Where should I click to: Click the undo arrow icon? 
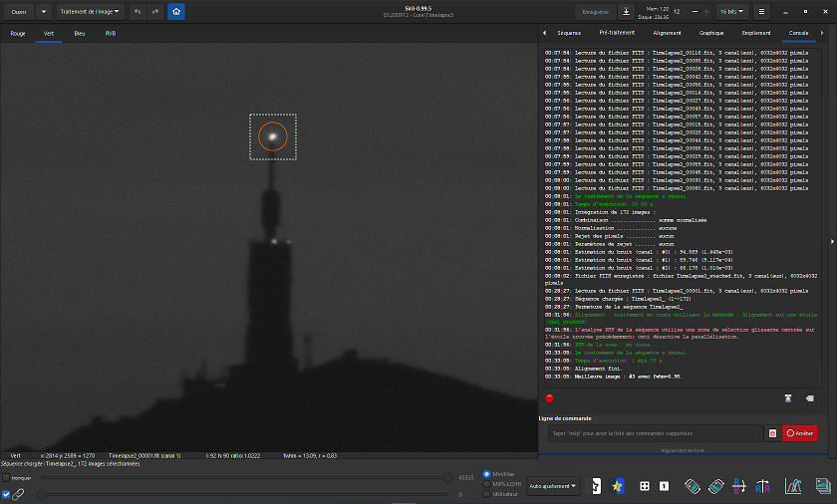click(x=139, y=12)
